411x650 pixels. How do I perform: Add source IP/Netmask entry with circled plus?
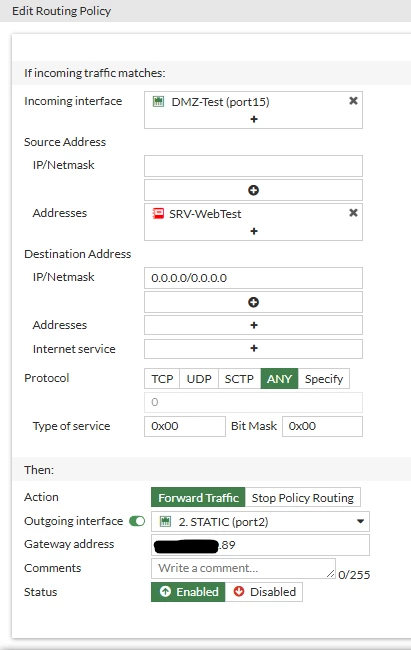(253, 190)
